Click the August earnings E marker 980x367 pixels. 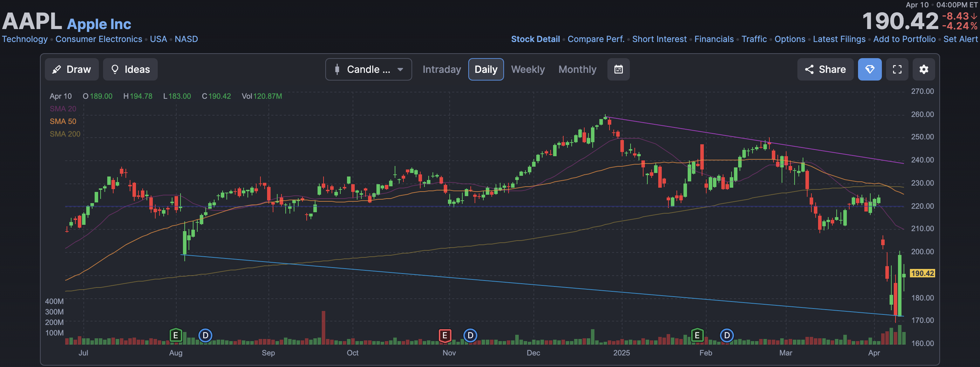tap(175, 335)
